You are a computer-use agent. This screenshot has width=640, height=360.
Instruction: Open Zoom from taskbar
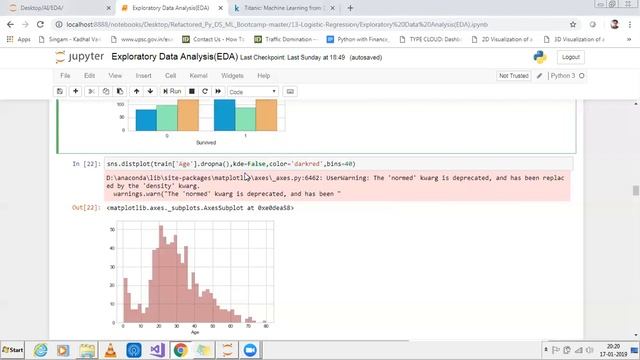coord(250,350)
